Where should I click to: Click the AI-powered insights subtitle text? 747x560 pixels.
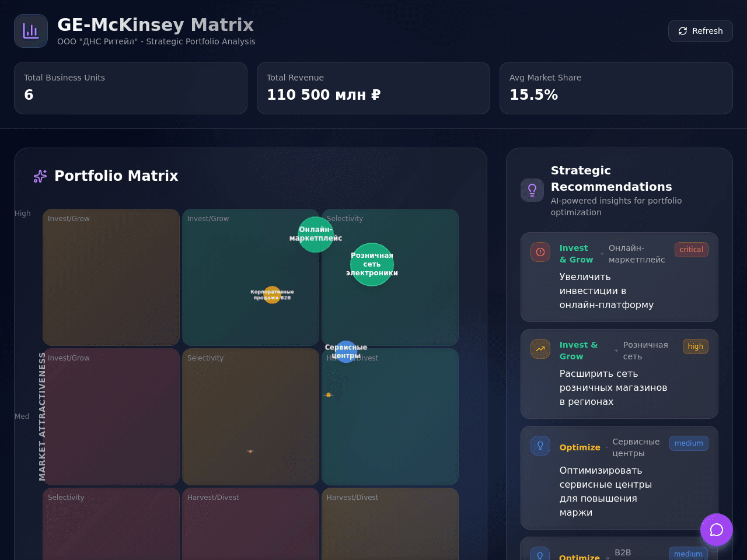pos(616,206)
